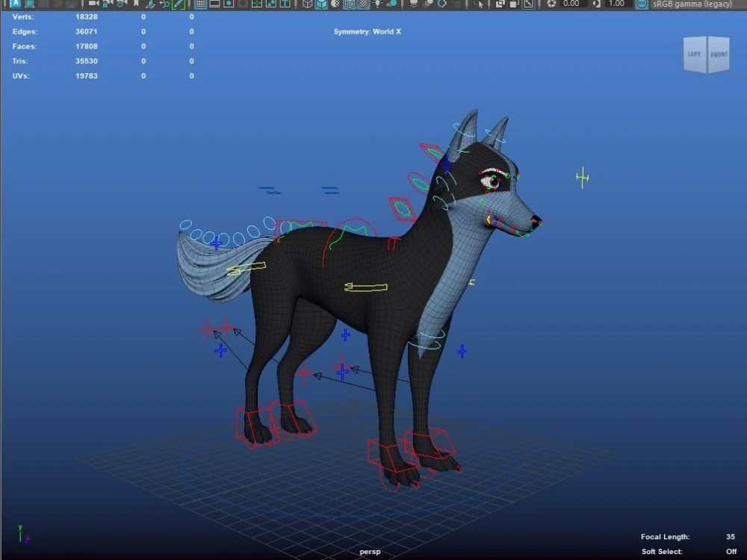Toggle the viewport Grid display icon

(200, 3)
